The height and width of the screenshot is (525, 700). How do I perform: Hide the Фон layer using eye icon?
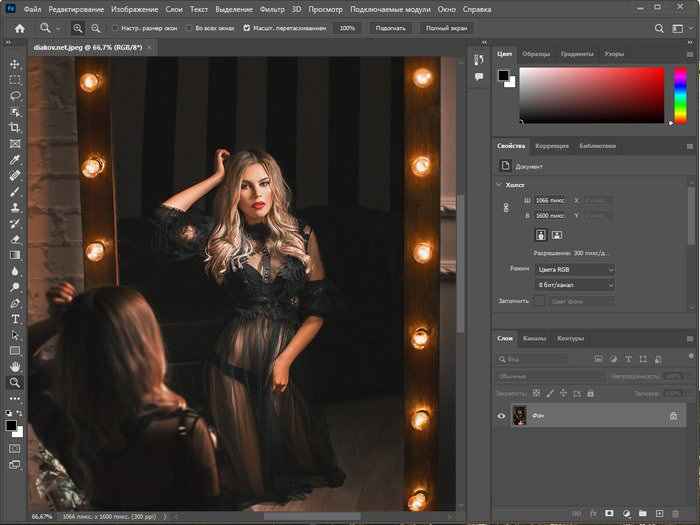coord(502,415)
